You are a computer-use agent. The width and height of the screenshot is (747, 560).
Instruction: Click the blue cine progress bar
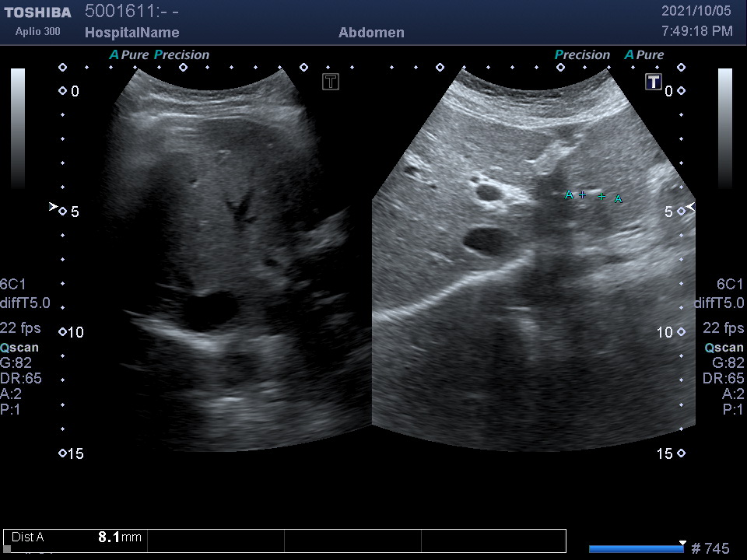coord(637,548)
